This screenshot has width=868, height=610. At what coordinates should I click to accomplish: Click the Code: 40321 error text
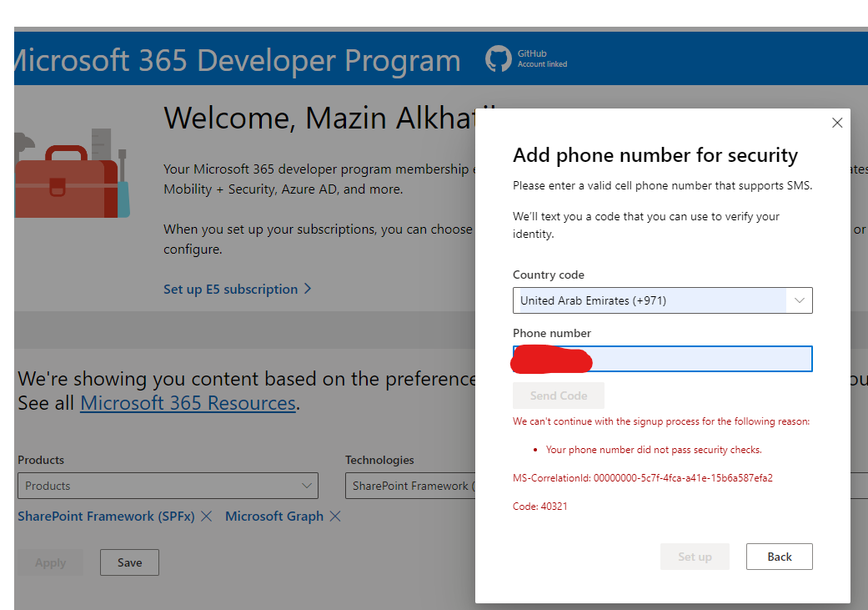click(539, 506)
